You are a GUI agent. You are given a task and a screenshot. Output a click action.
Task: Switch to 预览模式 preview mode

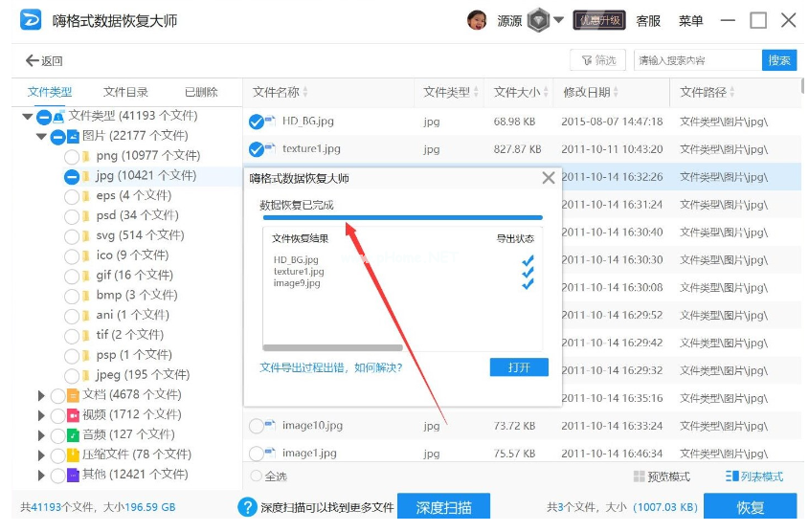coord(662,477)
